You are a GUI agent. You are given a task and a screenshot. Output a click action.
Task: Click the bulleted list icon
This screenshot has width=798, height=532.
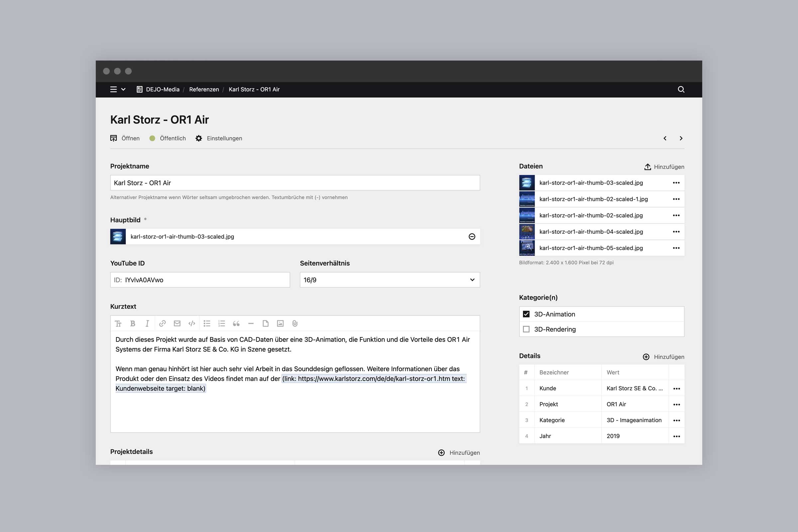pyautogui.click(x=206, y=323)
